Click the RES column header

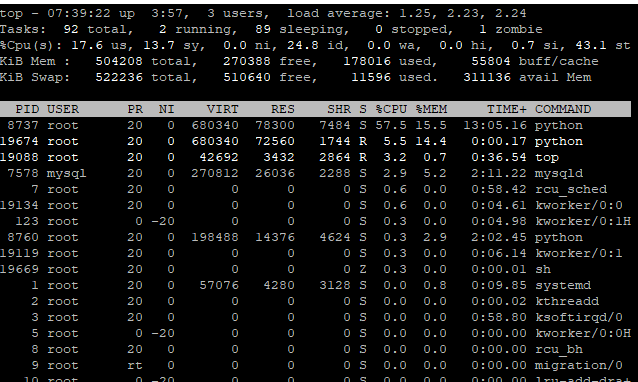click(x=283, y=109)
